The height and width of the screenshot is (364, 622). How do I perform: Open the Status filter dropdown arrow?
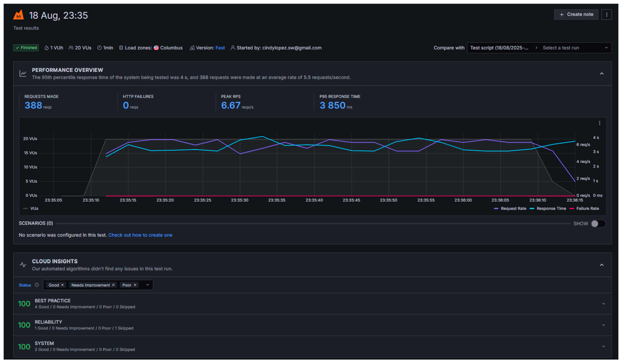(148, 285)
